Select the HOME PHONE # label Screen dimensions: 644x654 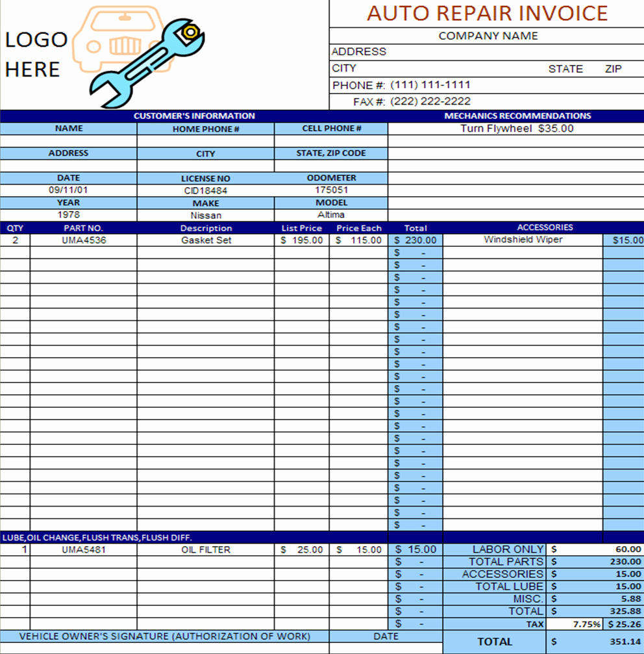pos(206,129)
